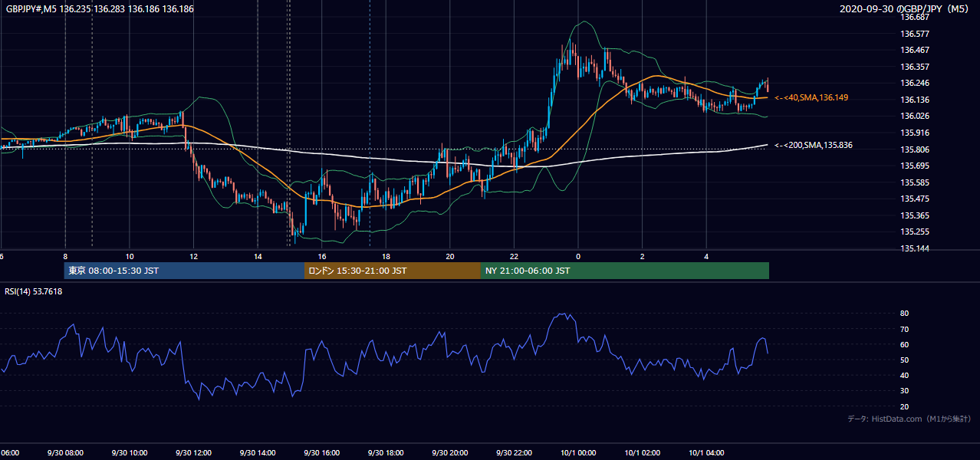Click price scale value 135.255
The height and width of the screenshot is (460, 980).
pos(914,232)
